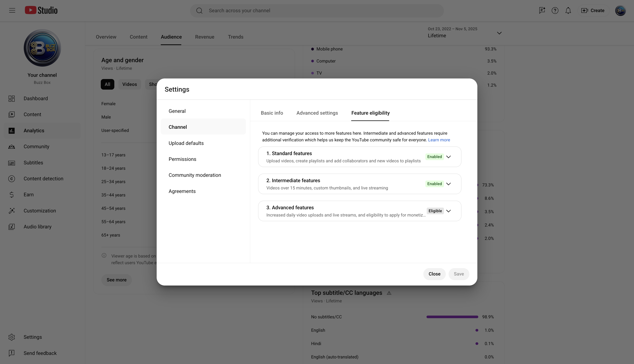Select the Audience analytics tab
Screen dimensions: 634x364
click(x=171, y=37)
